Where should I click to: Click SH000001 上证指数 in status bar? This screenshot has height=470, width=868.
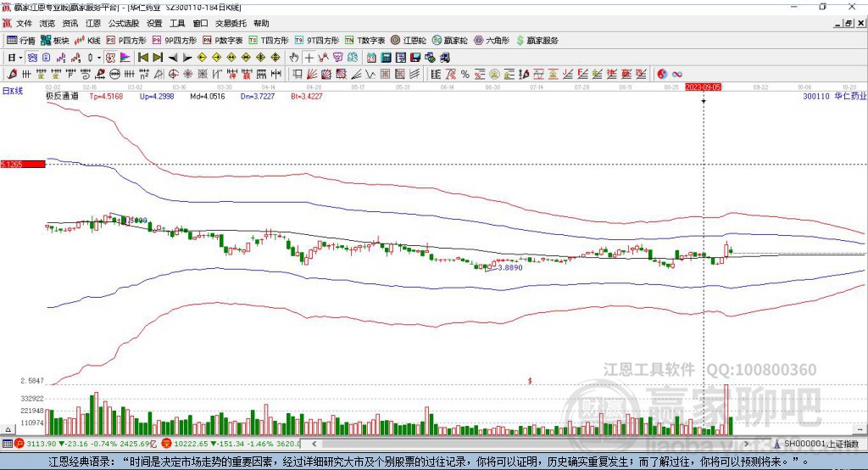tap(821, 444)
